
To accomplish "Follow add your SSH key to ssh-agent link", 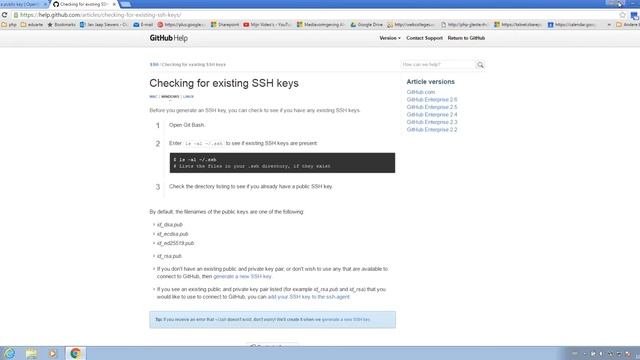I will click(308, 297).
